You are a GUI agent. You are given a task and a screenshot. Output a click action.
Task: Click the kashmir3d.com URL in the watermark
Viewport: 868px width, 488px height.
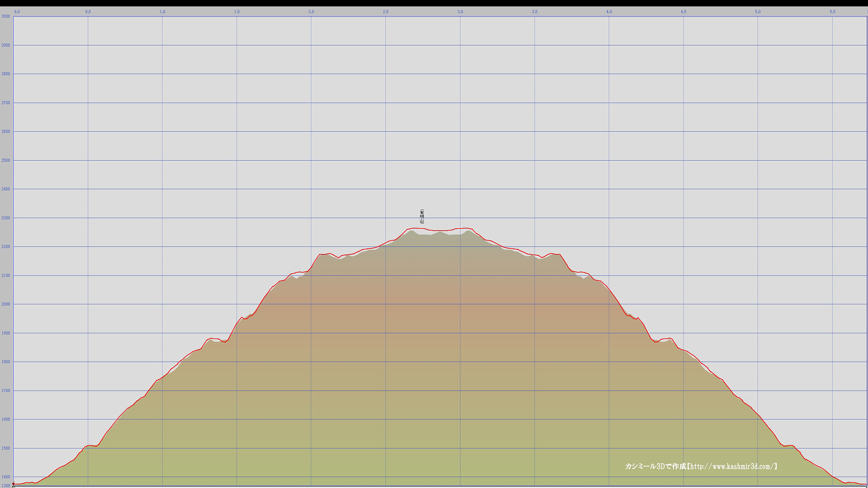(x=732, y=466)
